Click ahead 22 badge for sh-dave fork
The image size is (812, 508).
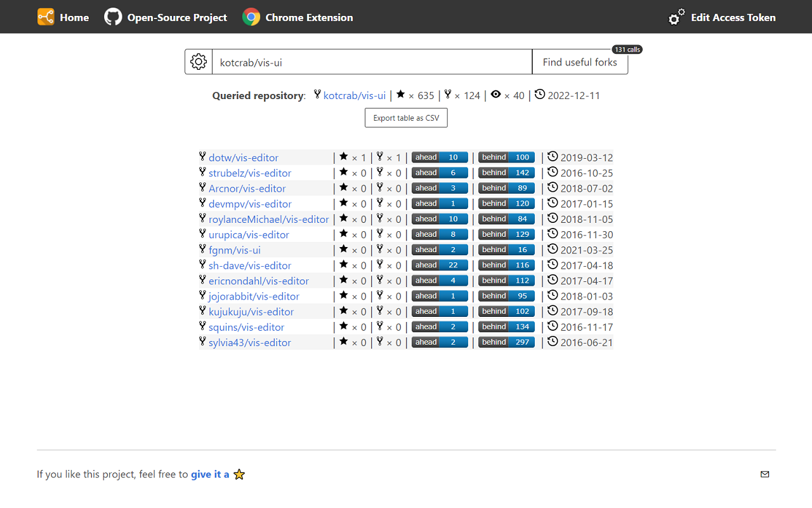(440, 265)
